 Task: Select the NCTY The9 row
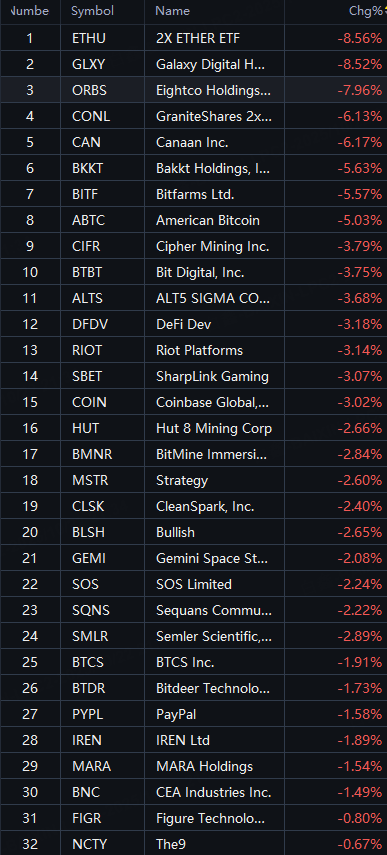pos(194,845)
